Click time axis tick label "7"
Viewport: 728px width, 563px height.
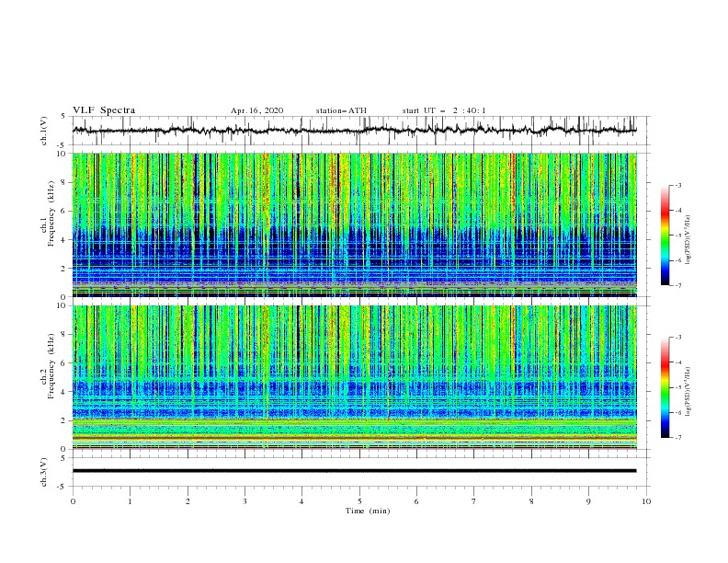[x=474, y=501]
